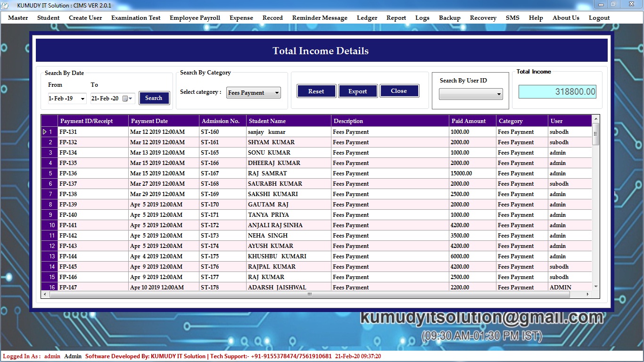Image resolution: width=644 pixels, height=362 pixels.
Task: Open the Employee Payroll menu
Action: [195, 18]
